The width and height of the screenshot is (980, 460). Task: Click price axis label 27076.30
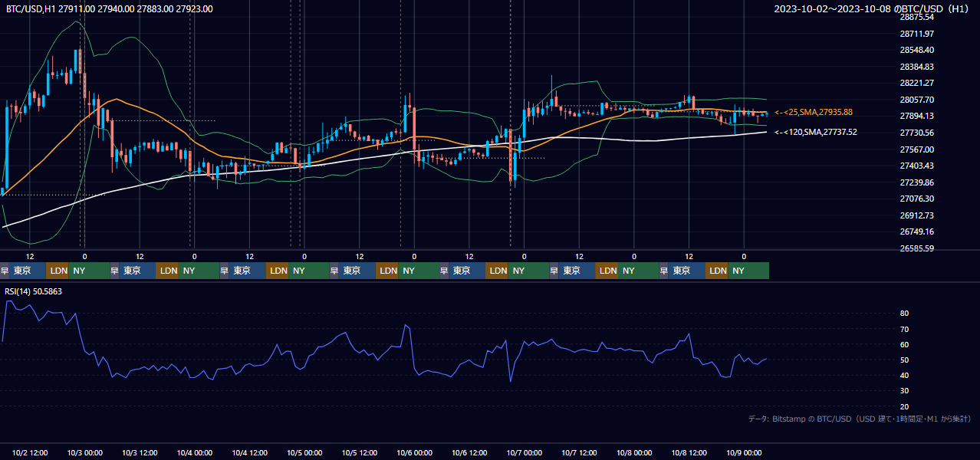917,199
